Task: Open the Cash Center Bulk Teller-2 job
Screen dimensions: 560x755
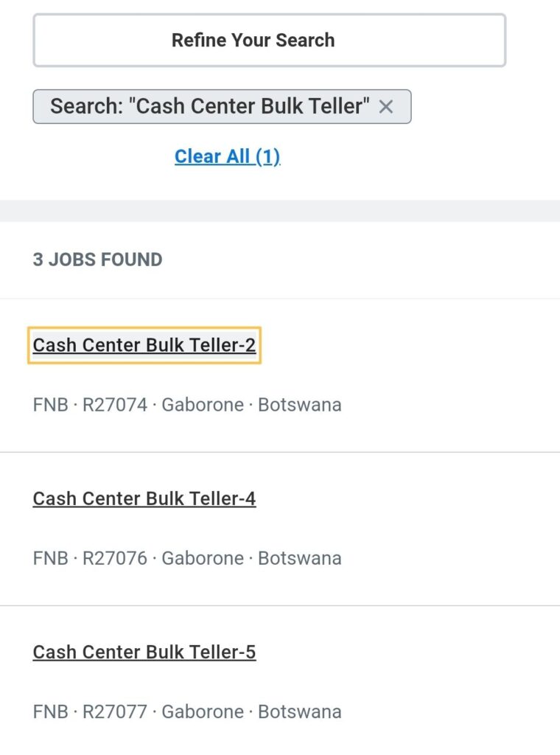Action: tap(144, 345)
